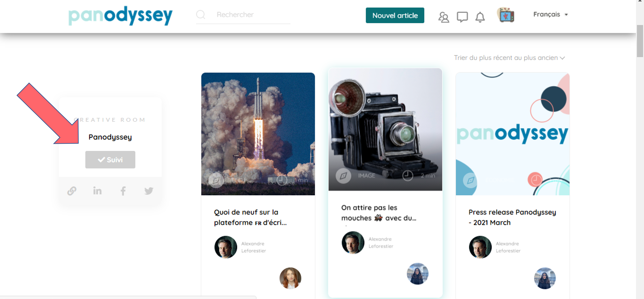Click the clock icon on rocket card
644x299 pixels.
[x=282, y=180]
